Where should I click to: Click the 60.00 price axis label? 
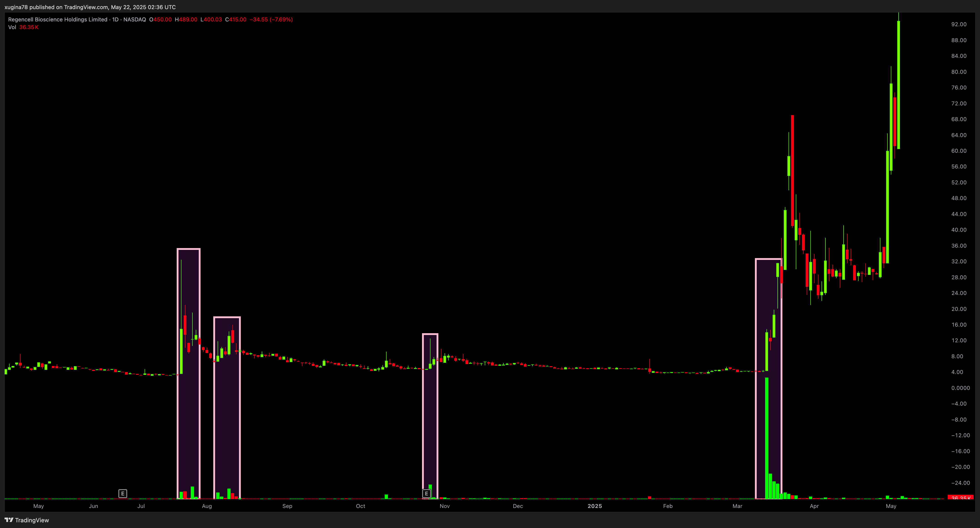(959, 151)
